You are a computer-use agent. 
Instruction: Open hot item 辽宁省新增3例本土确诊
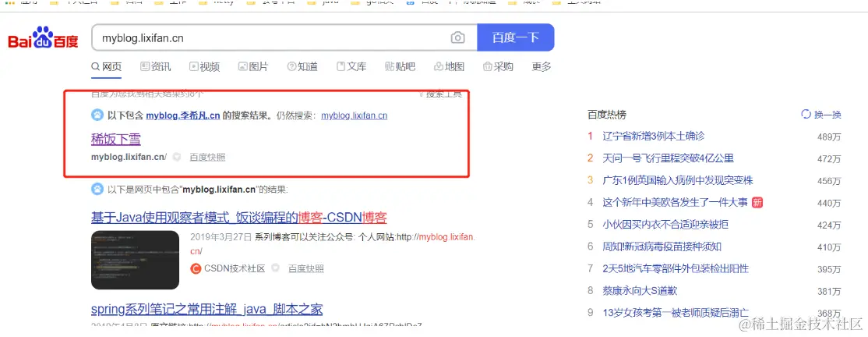653,137
